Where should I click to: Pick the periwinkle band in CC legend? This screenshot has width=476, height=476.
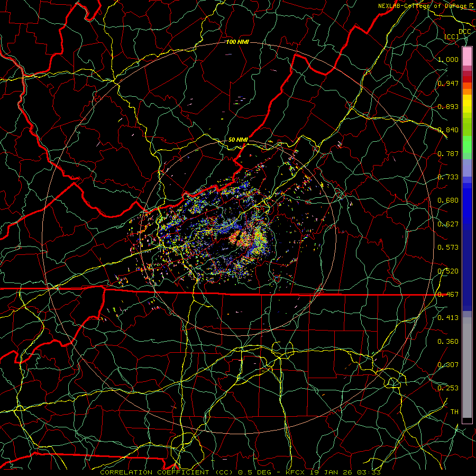click(x=467, y=168)
